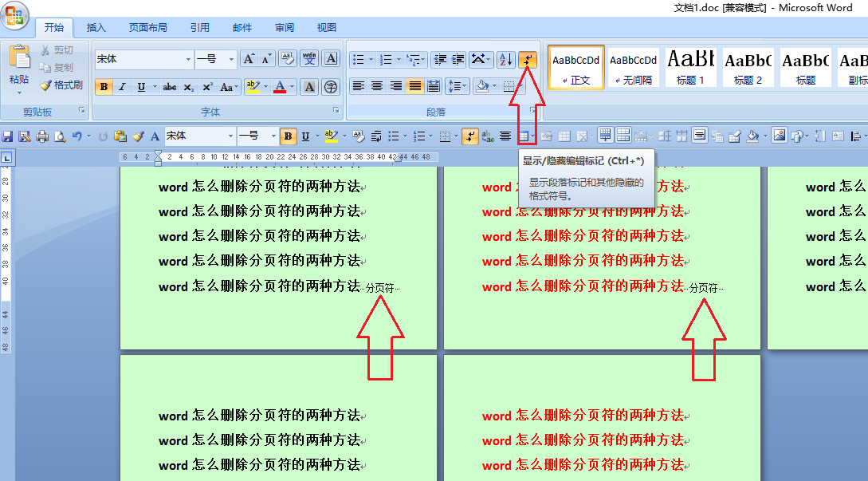
Task: Toggle Bold in the ribbon Font group
Action: pyautogui.click(x=104, y=87)
